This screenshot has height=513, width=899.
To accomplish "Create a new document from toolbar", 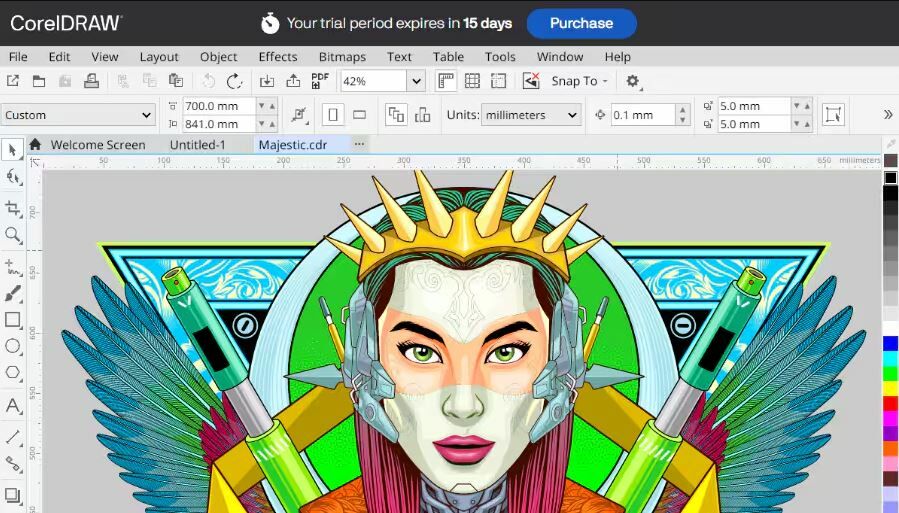I will (13, 81).
